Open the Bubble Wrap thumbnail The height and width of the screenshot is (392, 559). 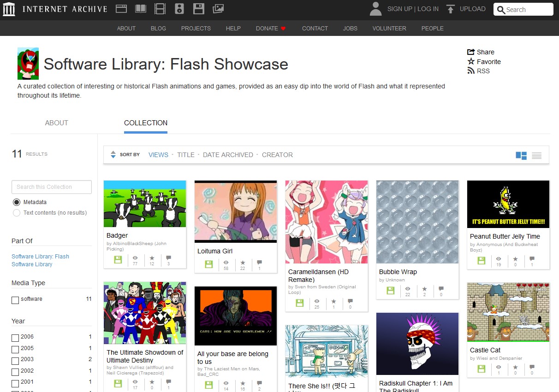click(x=417, y=222)
